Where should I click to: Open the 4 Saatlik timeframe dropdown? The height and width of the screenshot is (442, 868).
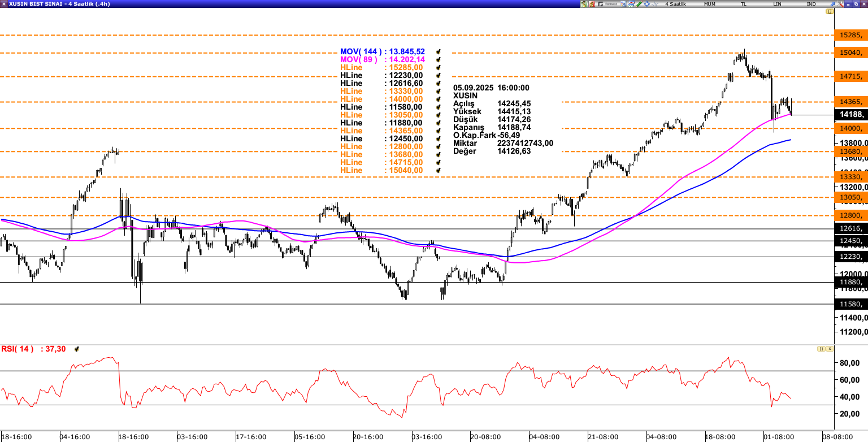pyautogui.click(x=675, y=4)
